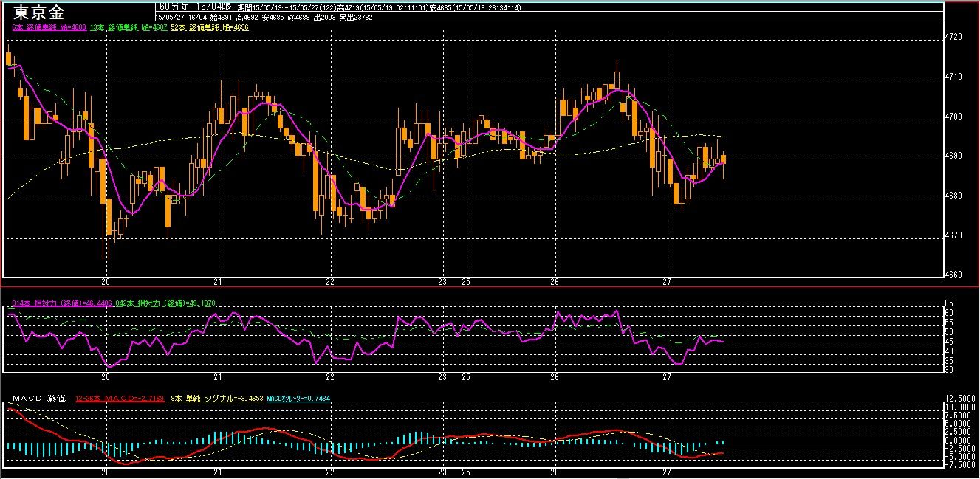Click the 4710 price axis label
The width and height of the screenshot is (980, 479).
click(954, 77)
